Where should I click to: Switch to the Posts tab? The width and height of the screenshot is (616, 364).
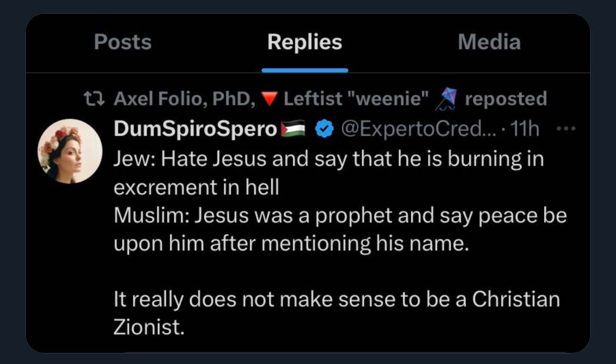(x=123, y=43)
